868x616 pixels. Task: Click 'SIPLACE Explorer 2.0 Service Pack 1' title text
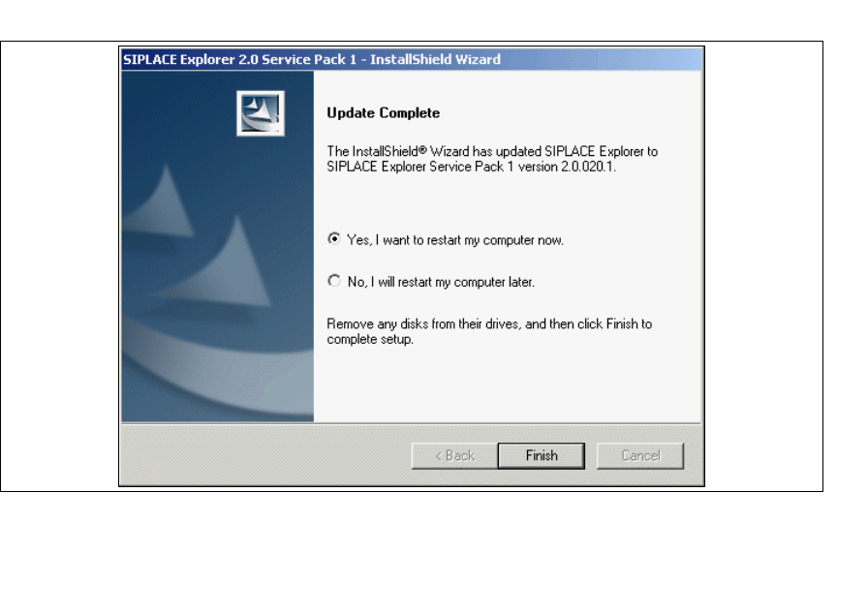click(x=239, y=59)
